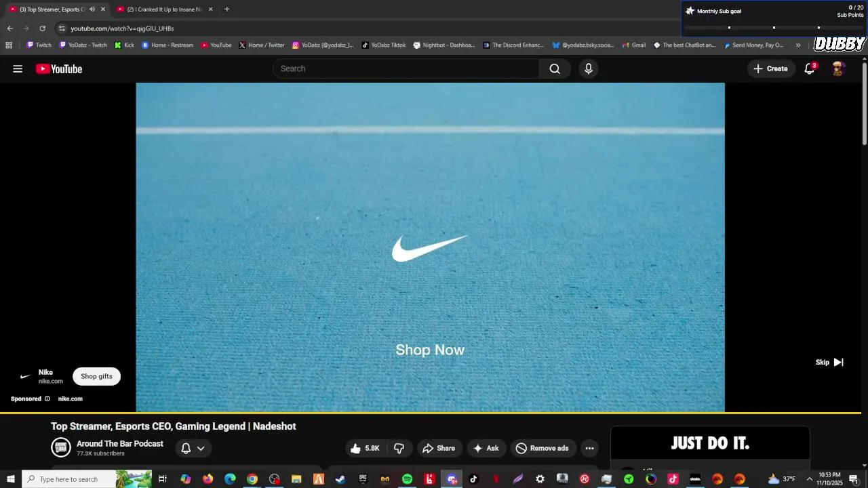This screenshot has width=868, height=488.
Task: Open Gmail bookmark
Action: coord(633,45)
